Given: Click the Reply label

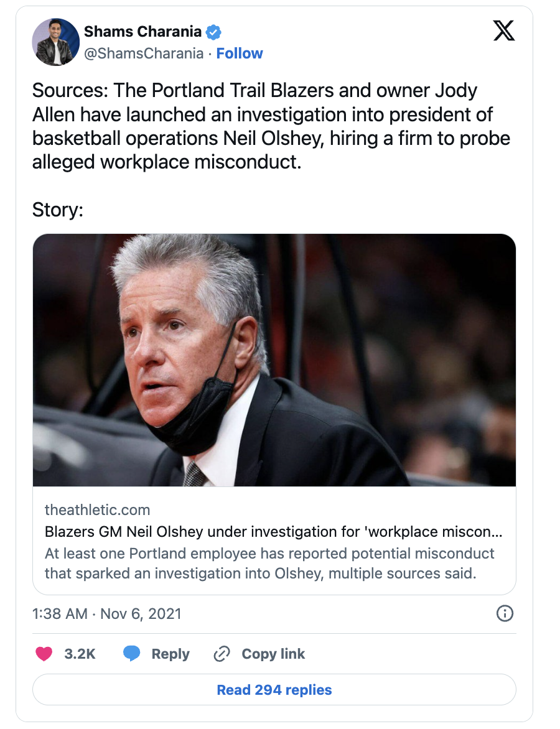Looking at the screenshot, I should pos(170,654).
